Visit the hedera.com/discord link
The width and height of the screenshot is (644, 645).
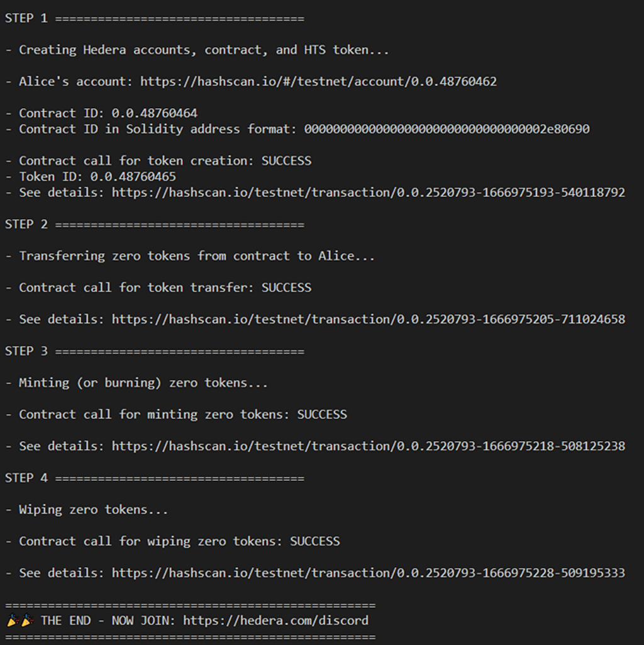[x=275, y=621]
